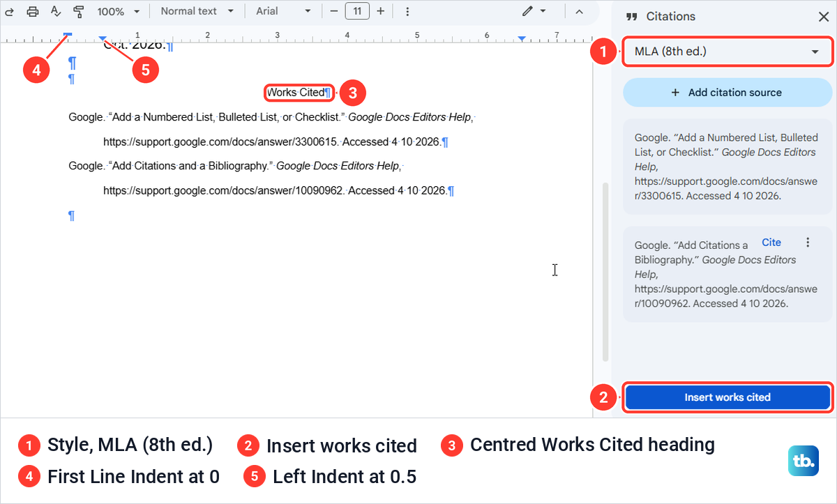The image size is (837, 504).
Task: Close the Citations panel
Action: [x=823, y=17]
